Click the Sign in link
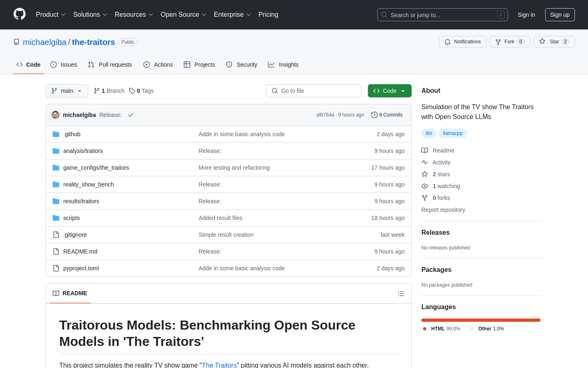Screen dimensions: 588x368 (526, 15)
